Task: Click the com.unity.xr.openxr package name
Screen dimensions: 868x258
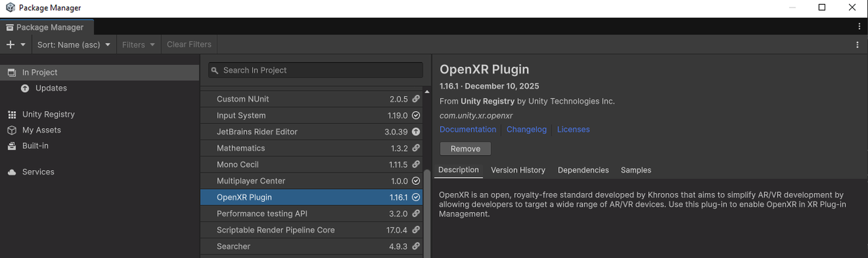Action: pyautogui.click(x=476, y=116)
